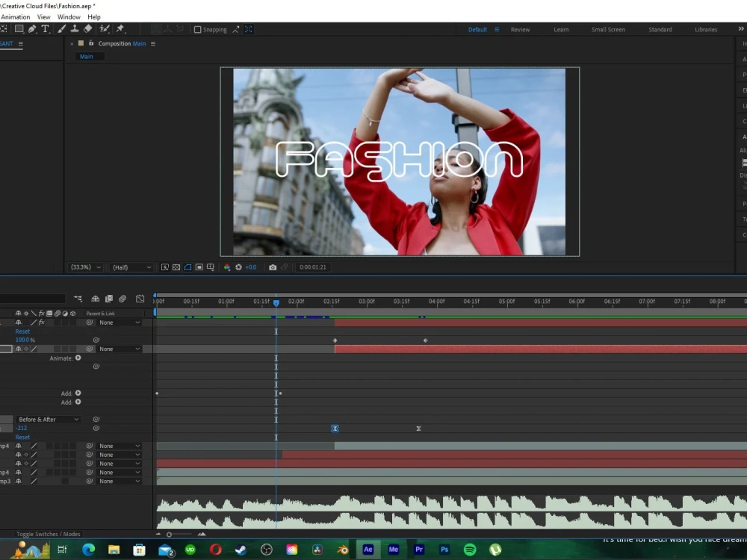Click the -212 property value
This screenshot has width=747, height=560.
(x=21, y=428)
